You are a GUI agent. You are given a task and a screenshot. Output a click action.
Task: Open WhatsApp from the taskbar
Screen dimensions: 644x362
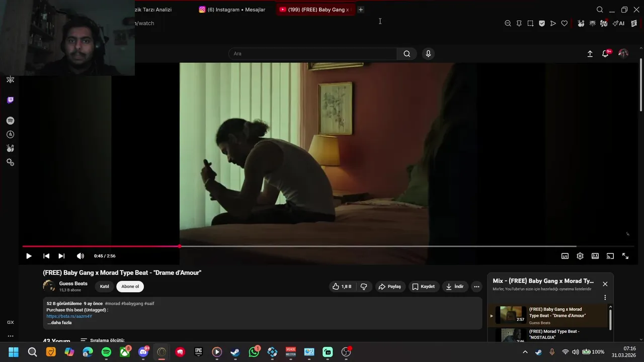[254, 352]
